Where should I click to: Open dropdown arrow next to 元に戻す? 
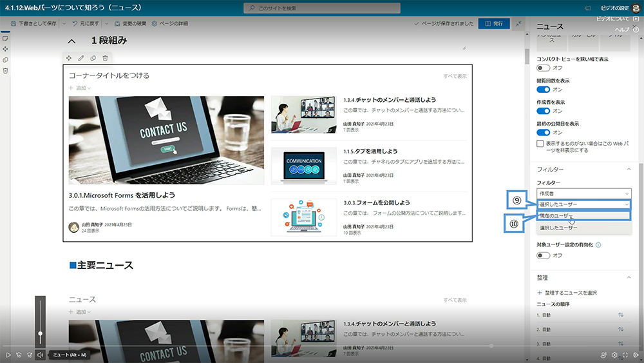(x=106, y=23)
